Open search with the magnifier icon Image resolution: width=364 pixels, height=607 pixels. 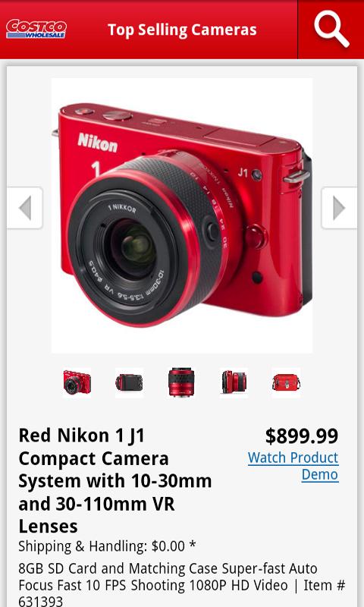331,30
